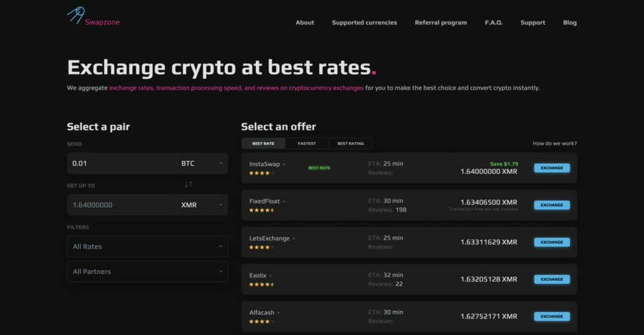Select the Best Rate sorting tab
This screenshot has width=644, height=335.
[x=264, y=144]
